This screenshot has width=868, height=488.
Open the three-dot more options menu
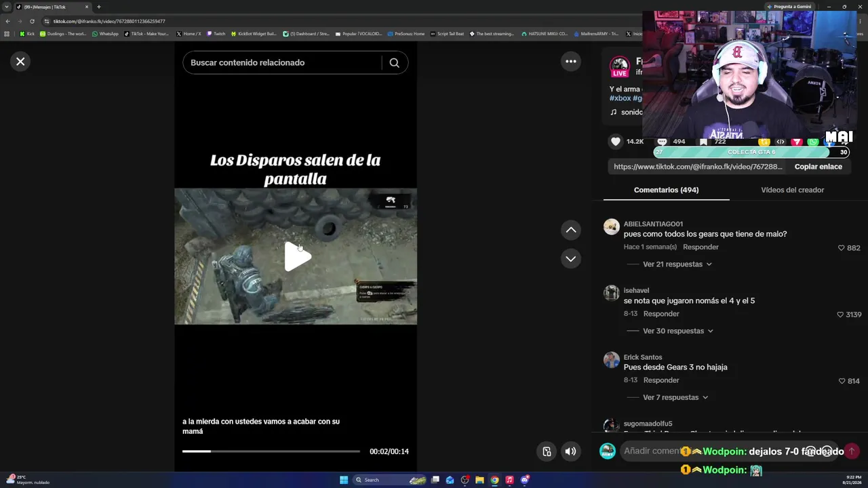[x=571, y=62]
